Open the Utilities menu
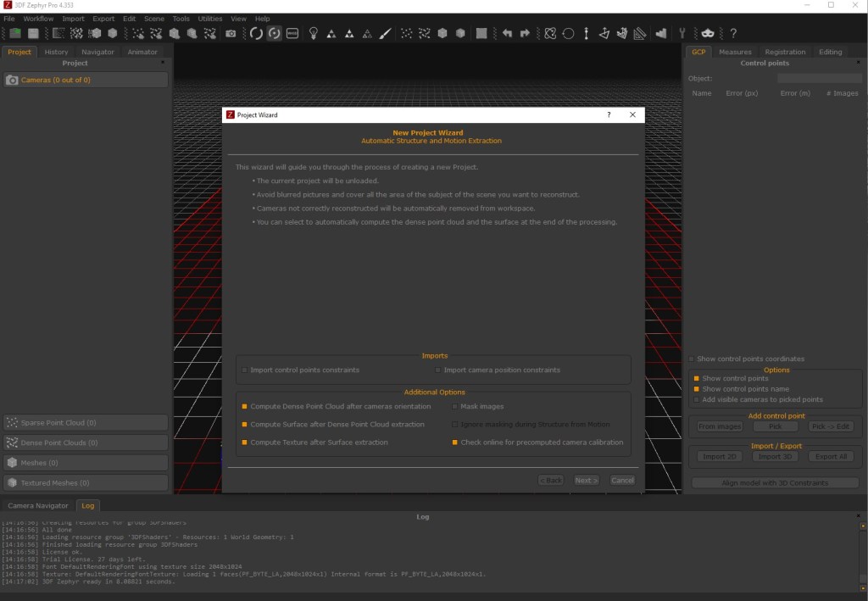 pos(210,19)
